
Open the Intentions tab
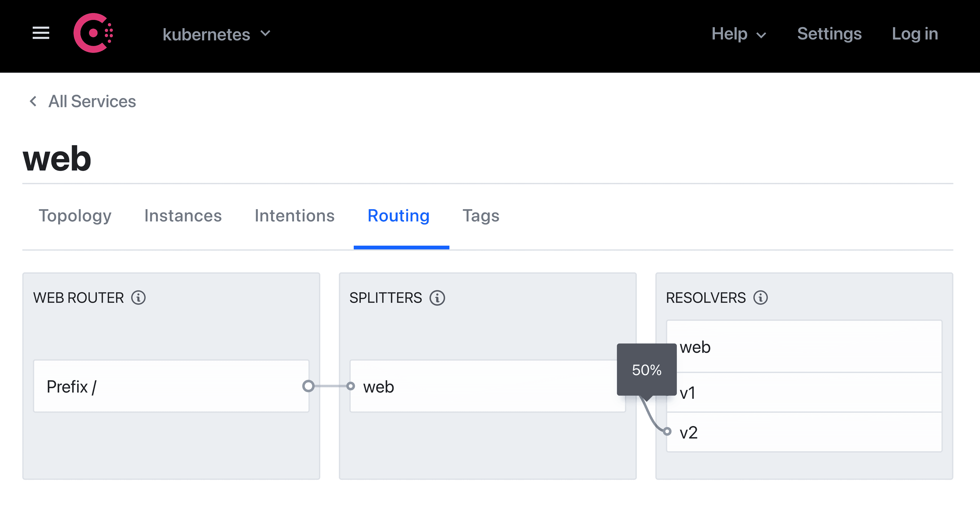pyautogui.click(x=295, y=216)
